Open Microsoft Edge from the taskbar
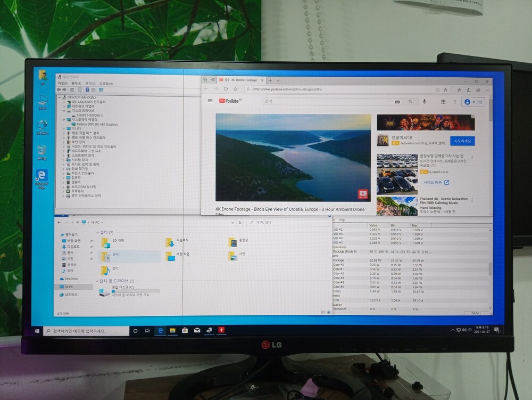The height and width of the screenshot is (400, 532). 160,331
